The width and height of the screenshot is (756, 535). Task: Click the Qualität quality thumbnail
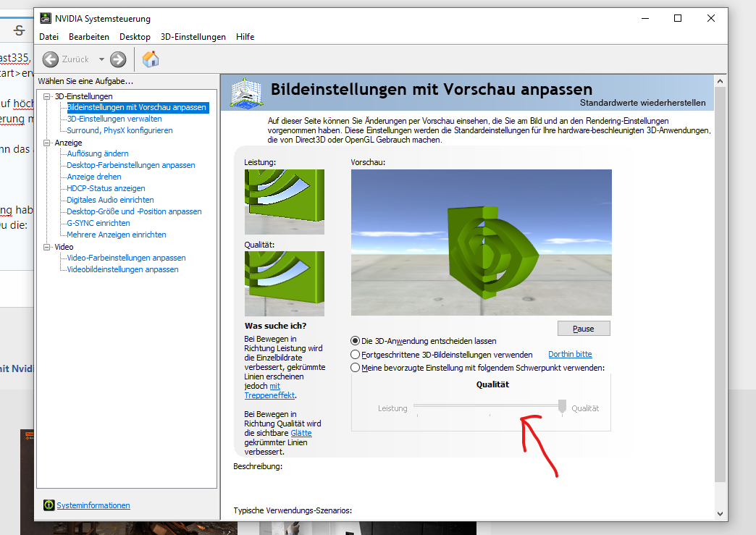(284, 283)
